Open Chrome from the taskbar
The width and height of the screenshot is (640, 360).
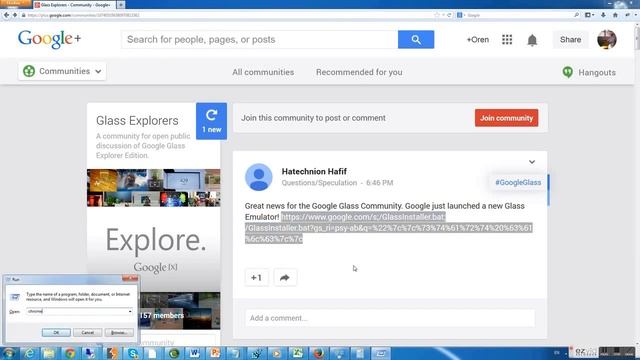coord(70,353)
